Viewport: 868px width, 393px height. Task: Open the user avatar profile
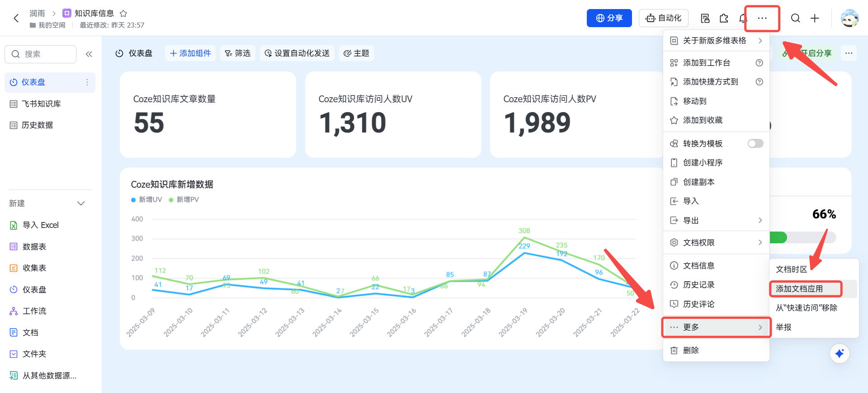click(849, 18)
